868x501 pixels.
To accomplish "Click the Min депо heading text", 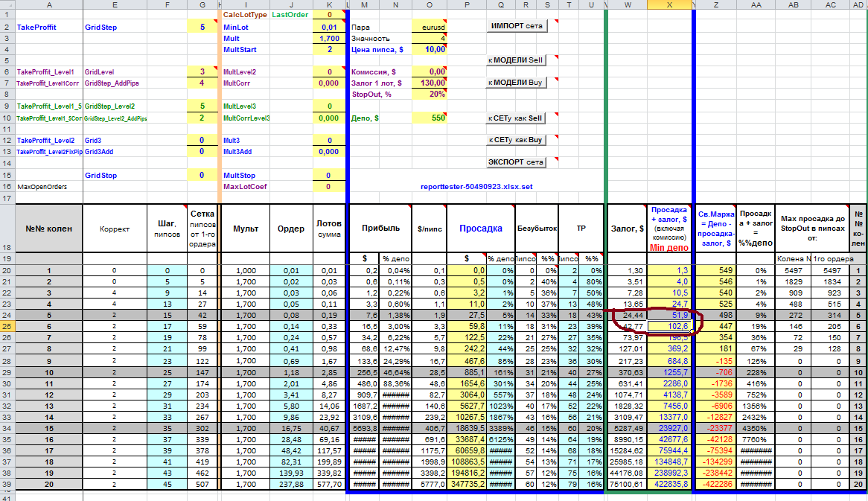I will click(669, 247).
